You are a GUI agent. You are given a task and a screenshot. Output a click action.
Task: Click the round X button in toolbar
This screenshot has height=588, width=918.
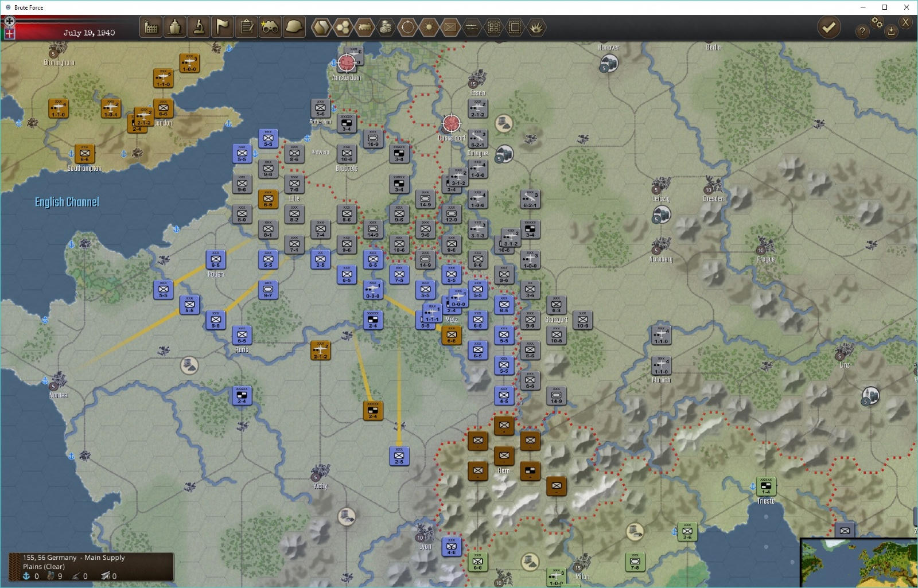905,22
